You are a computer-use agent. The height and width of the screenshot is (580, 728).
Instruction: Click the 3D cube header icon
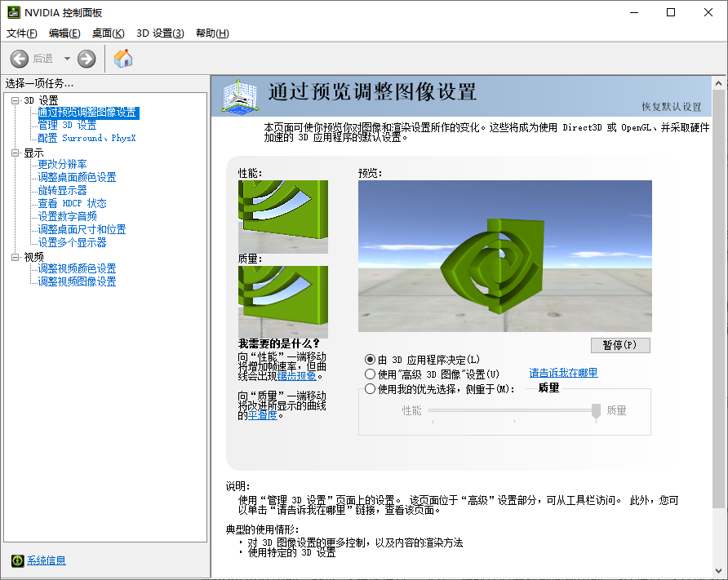click(240, 95)
